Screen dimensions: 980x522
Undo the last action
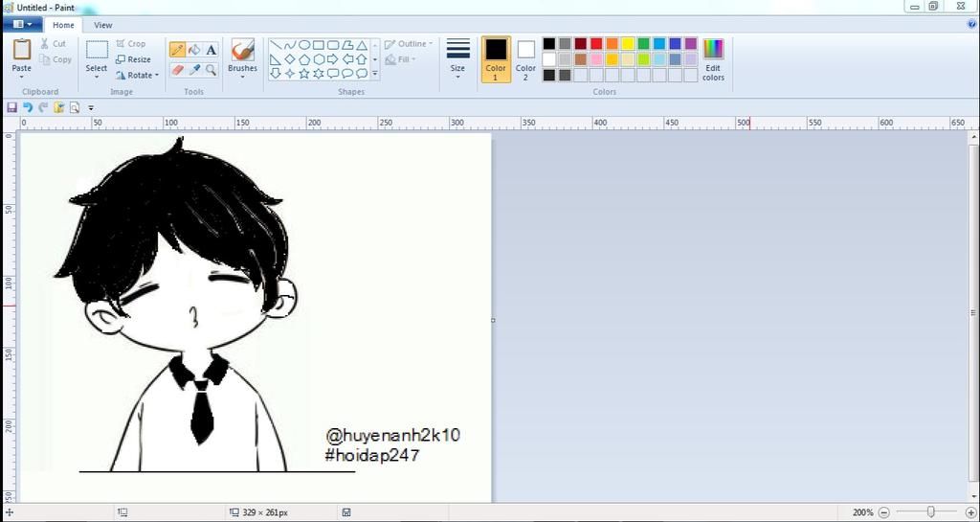tap(28, 107)
